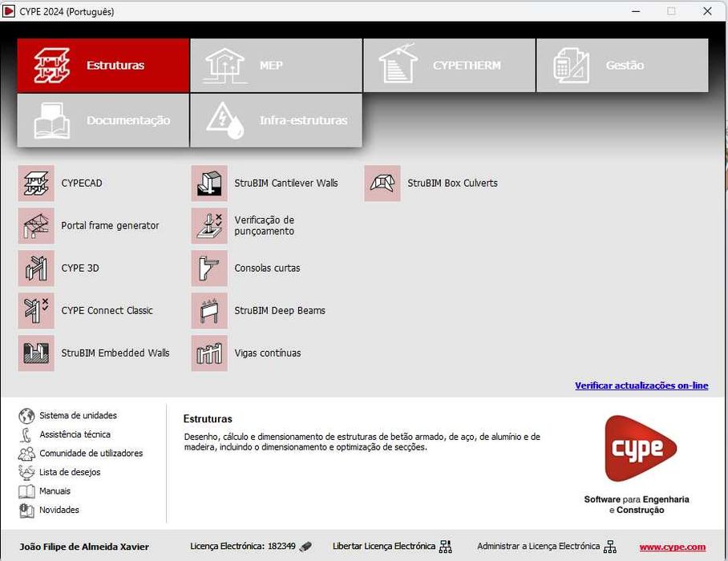Image resolution: width=728 pixels, height=561 pixels.
Task: Click the USB key icon beside license number
Action: pyautogui.click(x=305, y=547)
